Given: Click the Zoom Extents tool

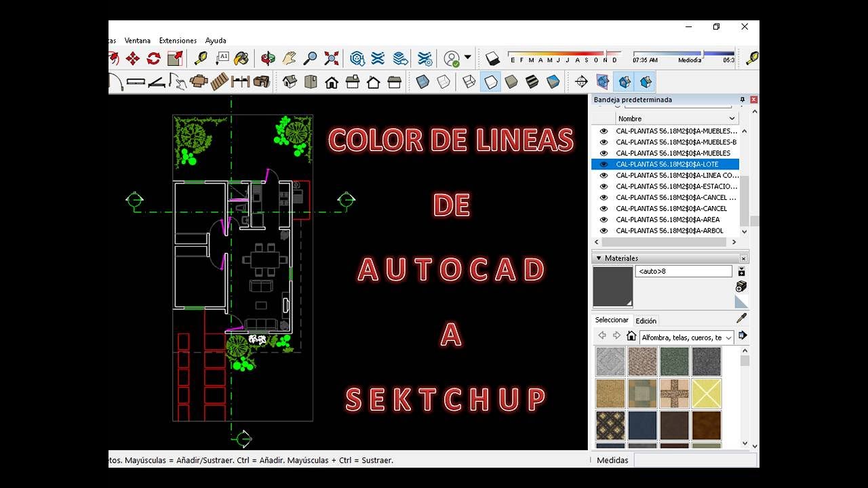Looking at the screenshot, I should [332, 58].
